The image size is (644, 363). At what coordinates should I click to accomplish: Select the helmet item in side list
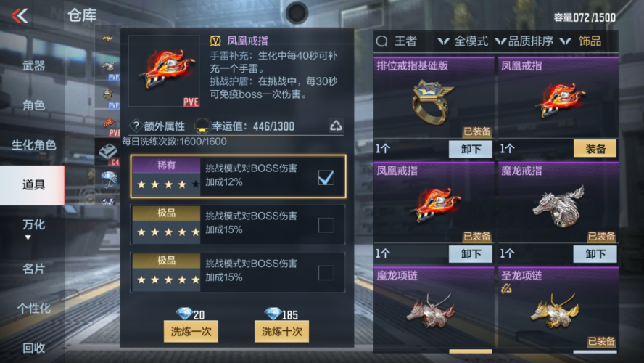[107, 179]
